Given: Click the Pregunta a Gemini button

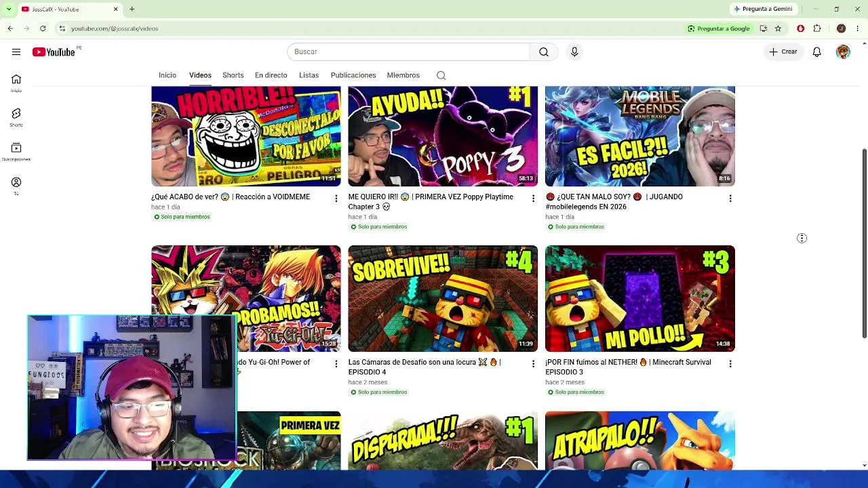Looking at the screenshot, I should point(763,9).
